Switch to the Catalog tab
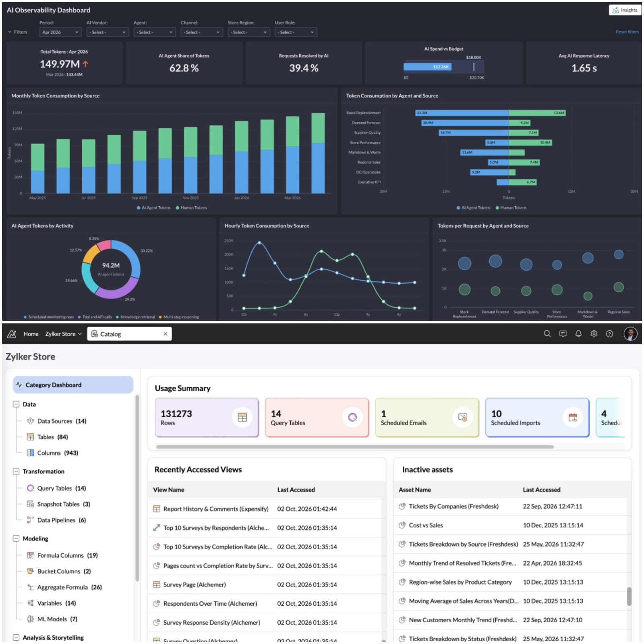The width and height of the screenshot is (644, 644). (x=129, y=333)
